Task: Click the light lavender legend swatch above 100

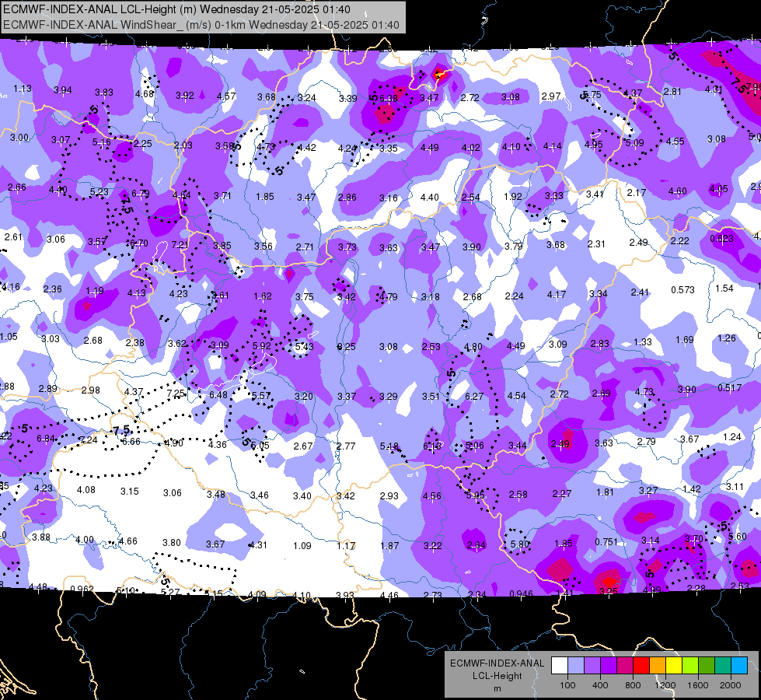Action: click(x=576, y=666)
